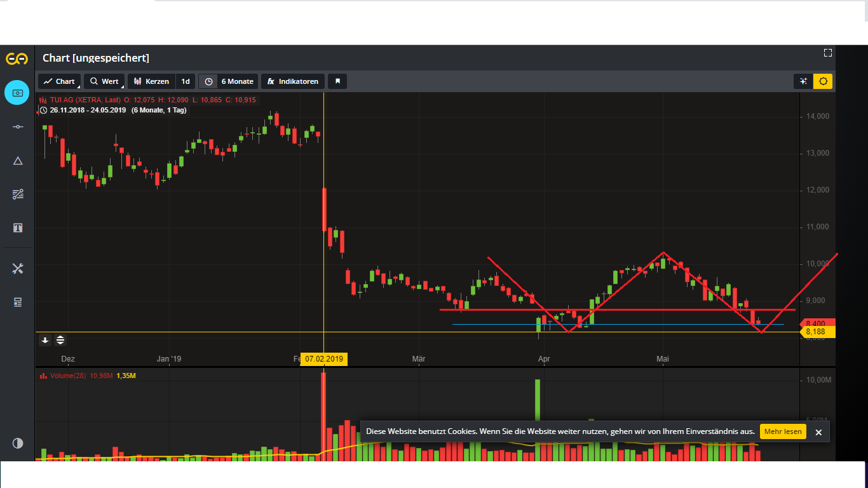
Task: Select the horizontal line drawing tool
Action: [18, 127]
